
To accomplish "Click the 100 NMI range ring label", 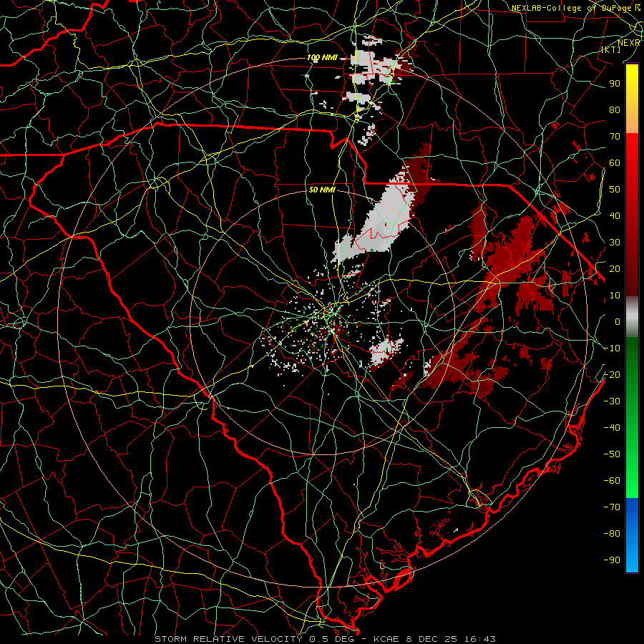I will coord(322,57).
